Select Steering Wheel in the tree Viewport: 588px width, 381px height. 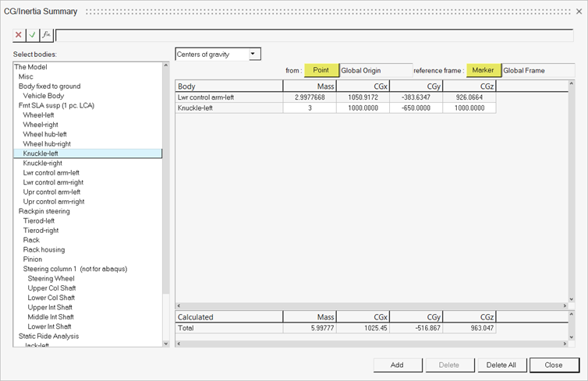point(51,278)
